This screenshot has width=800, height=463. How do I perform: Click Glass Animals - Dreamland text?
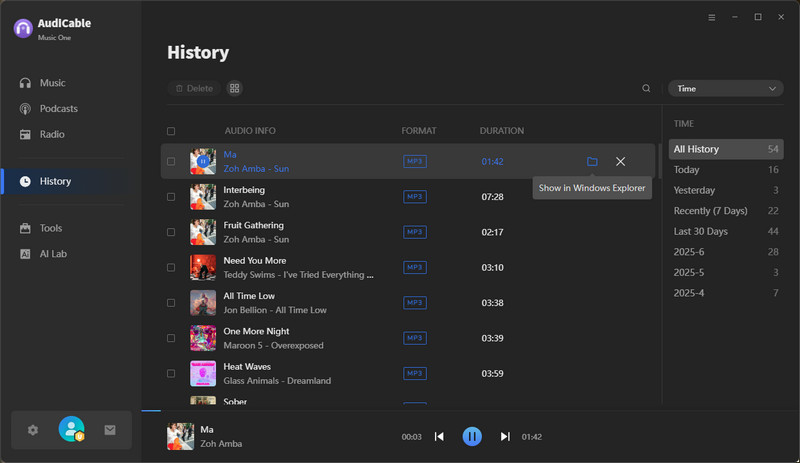tap(277, 381)
